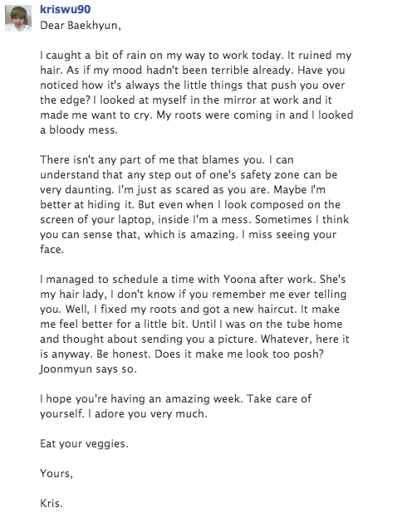Click the words 'a bloody mess.'
The height and width of the screenshot is (532, 407).
point(79,130)
